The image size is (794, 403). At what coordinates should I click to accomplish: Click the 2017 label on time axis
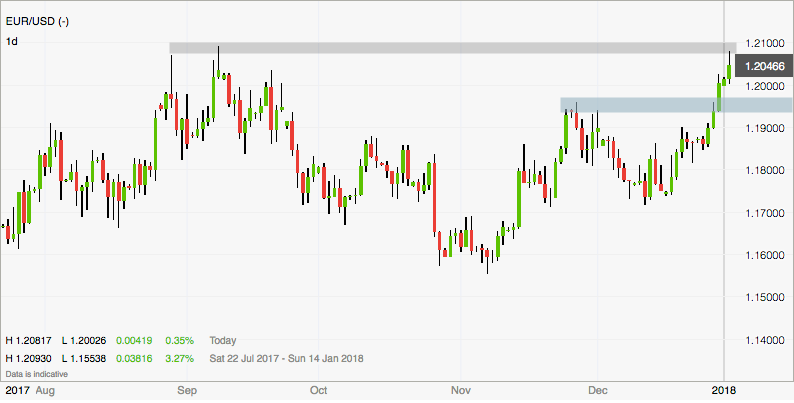[x=18, y=390]
